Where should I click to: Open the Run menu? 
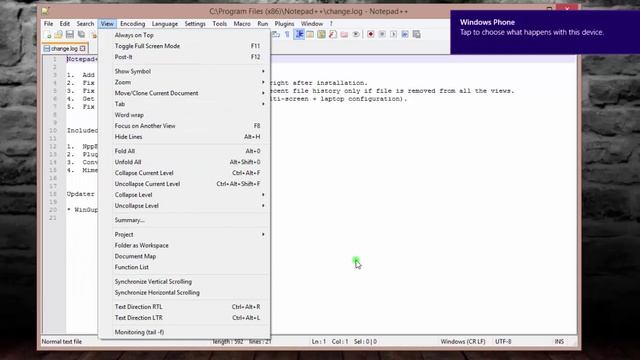click(x=263, y=24)
